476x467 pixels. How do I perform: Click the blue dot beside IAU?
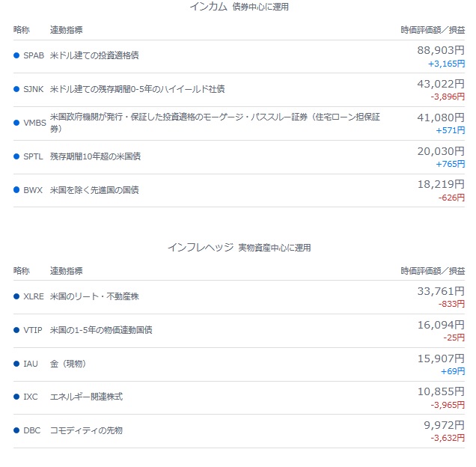point(16,364)
